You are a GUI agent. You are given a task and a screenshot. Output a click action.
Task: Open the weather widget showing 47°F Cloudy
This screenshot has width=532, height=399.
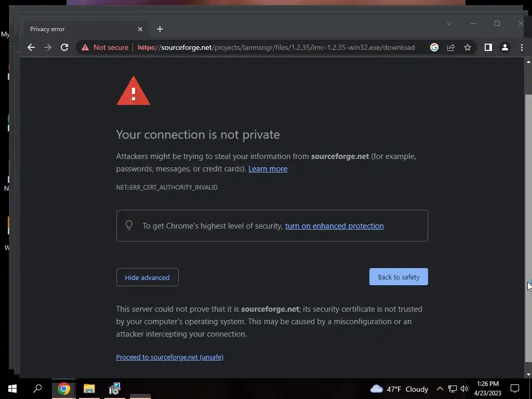(x=399, y=389)
